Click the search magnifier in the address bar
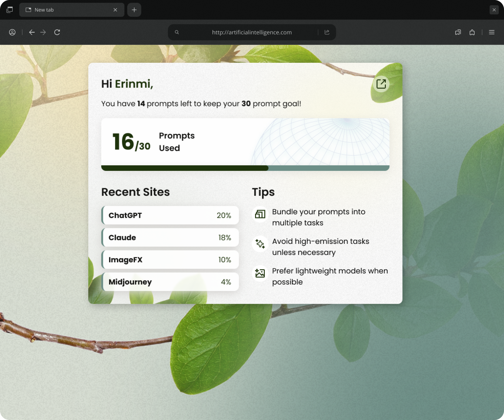This screenshot has width=504, height=420. (x=177, y=32)
